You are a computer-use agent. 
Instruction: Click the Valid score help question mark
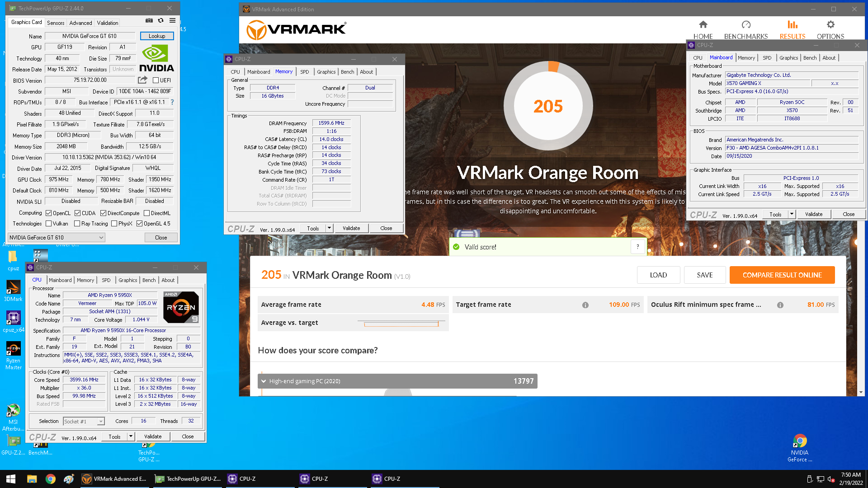pos(638,247)
